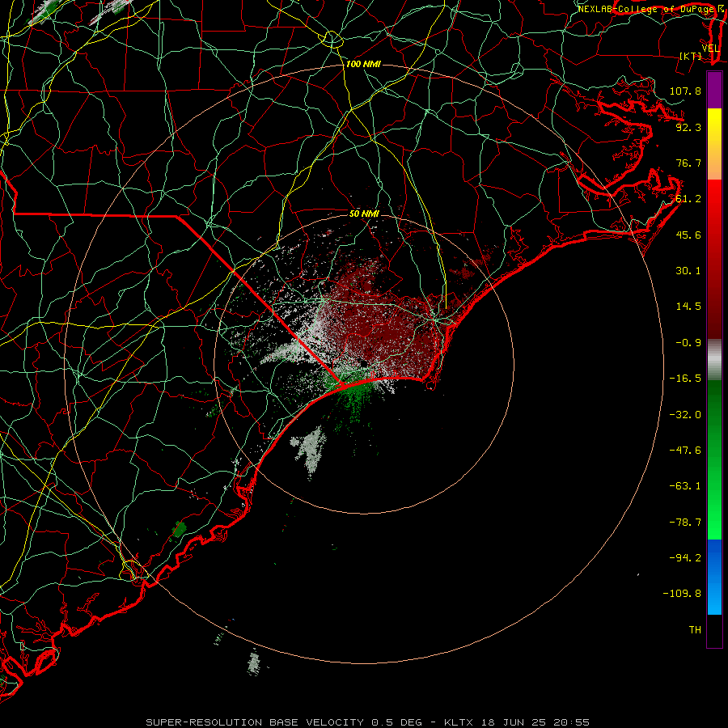Select the 76.7 velocity scale value
This screenshot has height=728, width=728.
tap(688, 163)
